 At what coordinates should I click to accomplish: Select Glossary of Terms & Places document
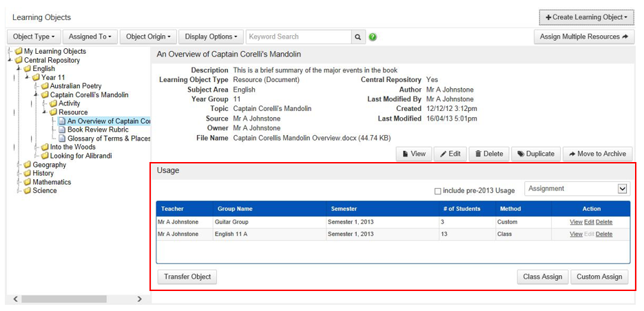[x=108, y=139]
